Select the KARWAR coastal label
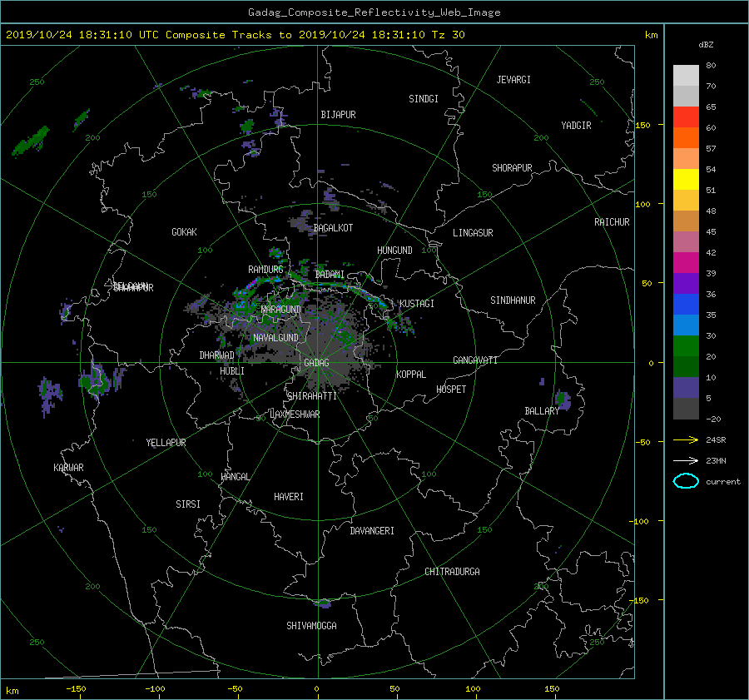The height and width of the screenshot is (700, 749). click(68, 468)
